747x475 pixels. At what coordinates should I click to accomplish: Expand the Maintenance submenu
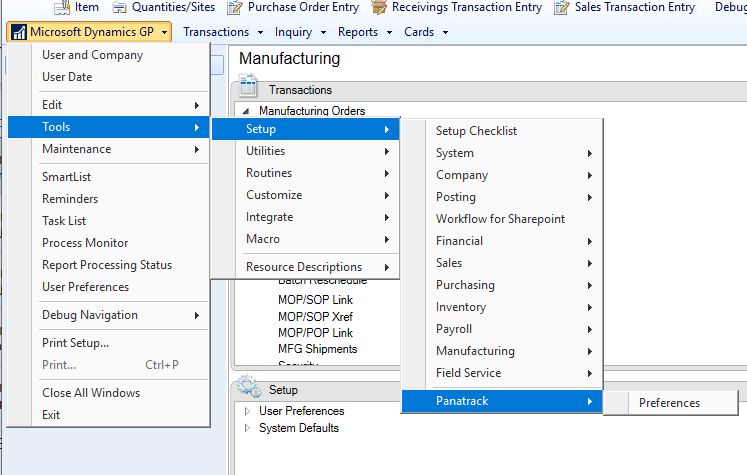pos(109,149)
